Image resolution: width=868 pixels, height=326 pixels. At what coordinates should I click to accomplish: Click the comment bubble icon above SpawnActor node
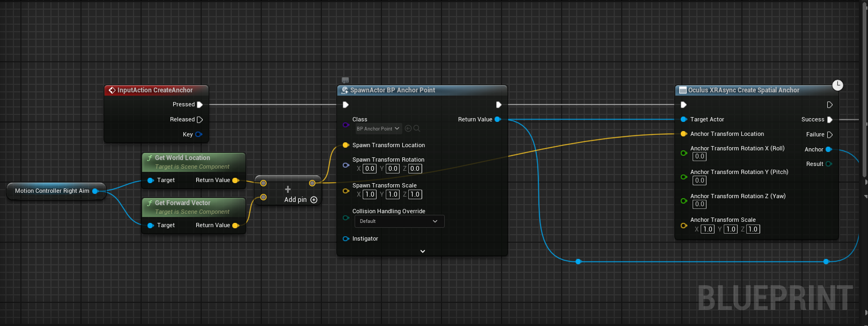pyautogui.click(x=345, y=81)
